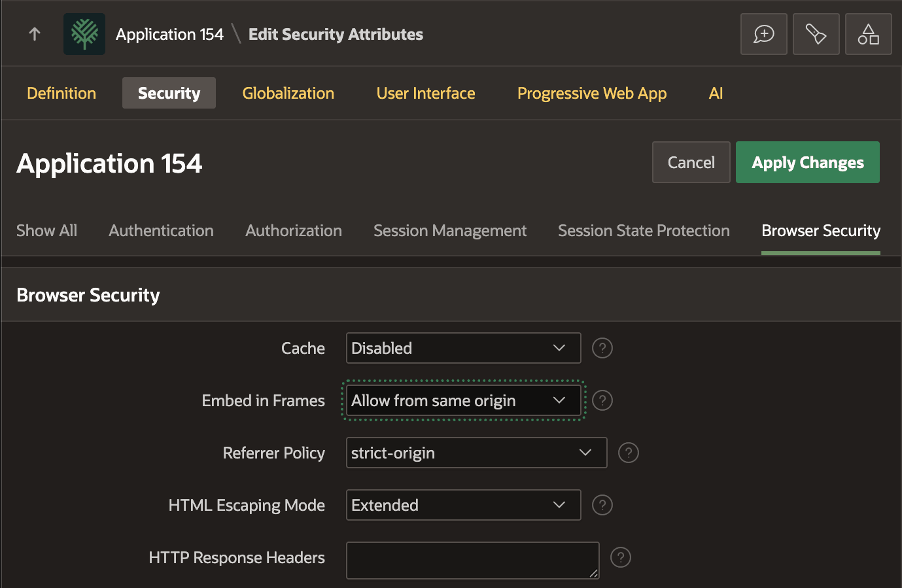The image size is (902, 588).
Task: Click the utilities wrench icon button
Action: 816,34
